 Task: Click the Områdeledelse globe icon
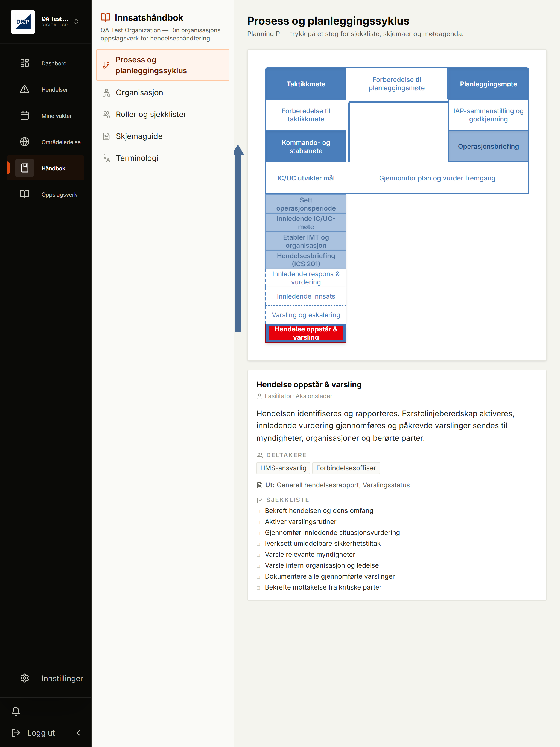(25, 142)
